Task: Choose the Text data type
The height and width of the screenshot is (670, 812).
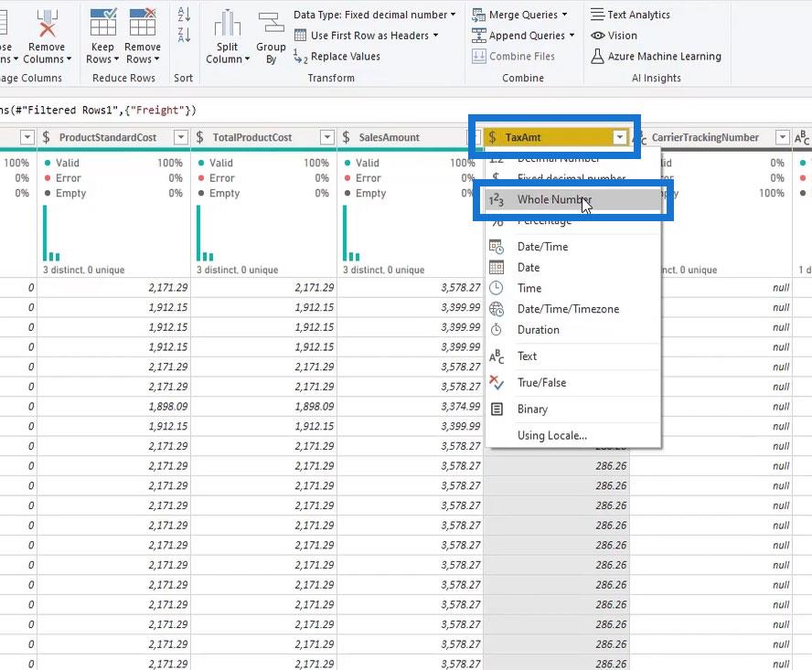Action: [573, 356]
